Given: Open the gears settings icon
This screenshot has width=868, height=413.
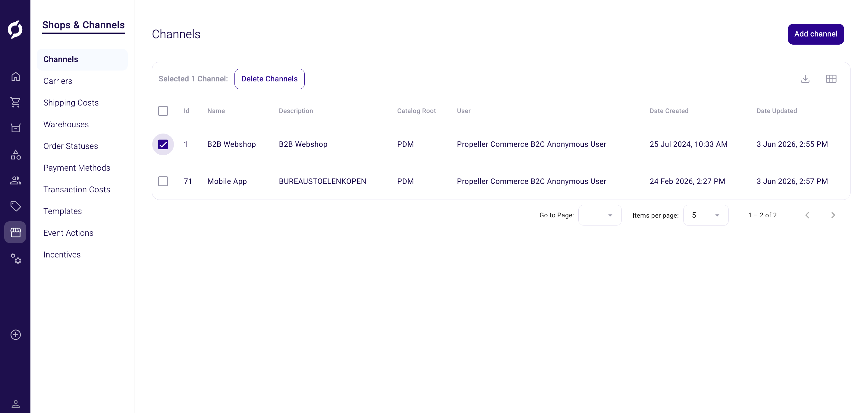Looking at the screenshot, I should [15, 259].
